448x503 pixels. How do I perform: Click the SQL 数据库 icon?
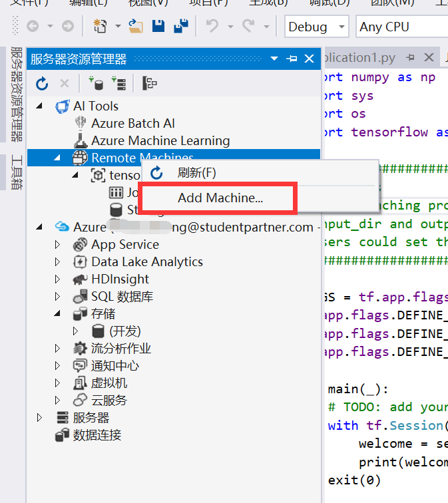pos(80,296)
